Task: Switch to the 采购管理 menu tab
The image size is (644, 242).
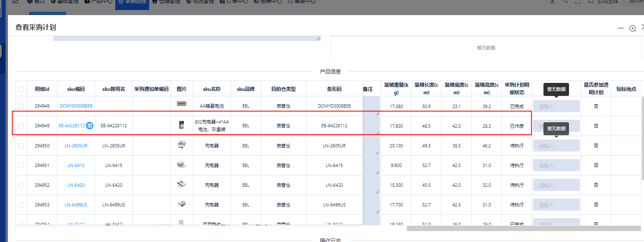Action: [132, 2]
